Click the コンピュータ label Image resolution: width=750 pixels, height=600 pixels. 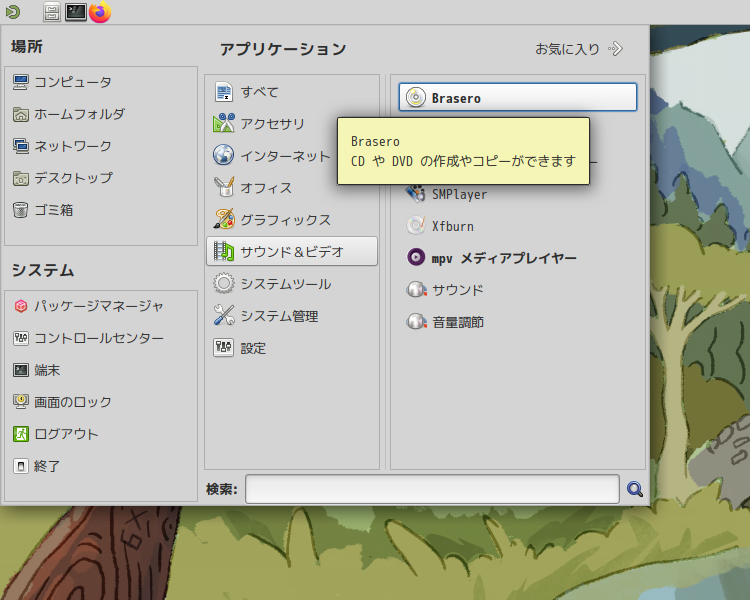tap(73, 82)
